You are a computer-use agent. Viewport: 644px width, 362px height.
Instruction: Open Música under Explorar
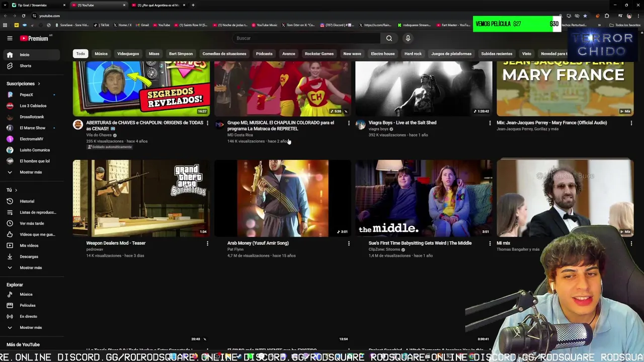coord(31,294)
